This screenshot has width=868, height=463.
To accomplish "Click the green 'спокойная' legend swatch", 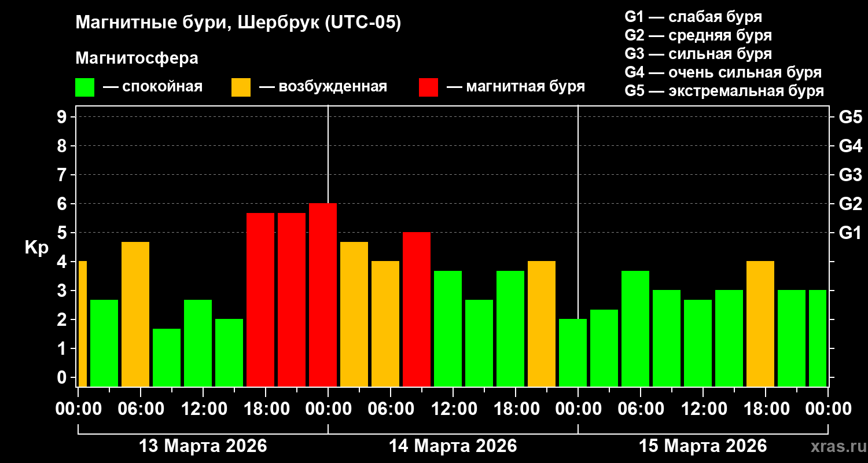I will [x=84, y=87].
